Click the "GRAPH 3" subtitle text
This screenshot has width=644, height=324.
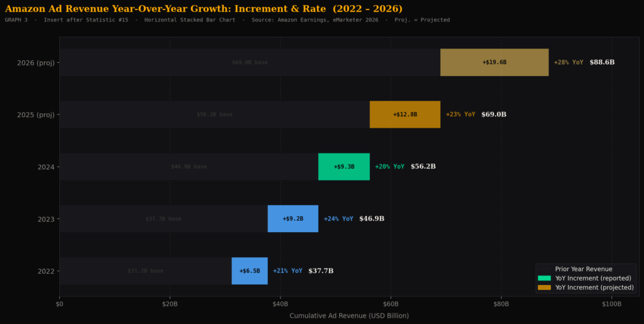pyautogui.click(x=16, y=20)
